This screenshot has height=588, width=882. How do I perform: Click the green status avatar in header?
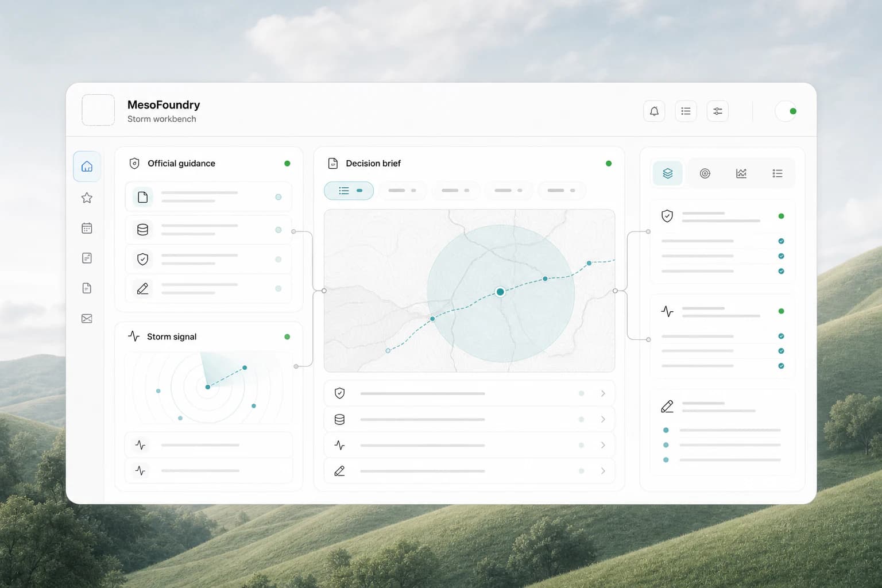click(786, 111)
